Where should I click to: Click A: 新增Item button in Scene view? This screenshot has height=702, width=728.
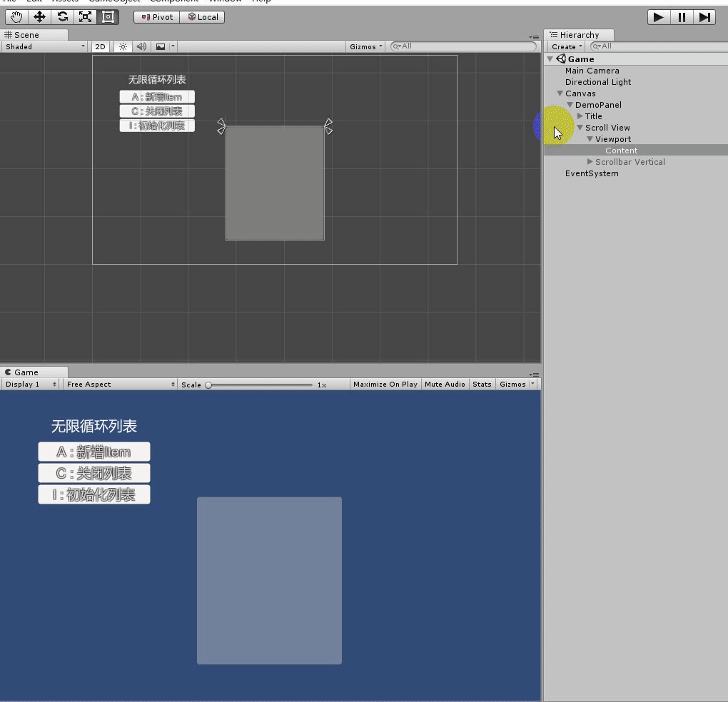click(x=157, y=96)
